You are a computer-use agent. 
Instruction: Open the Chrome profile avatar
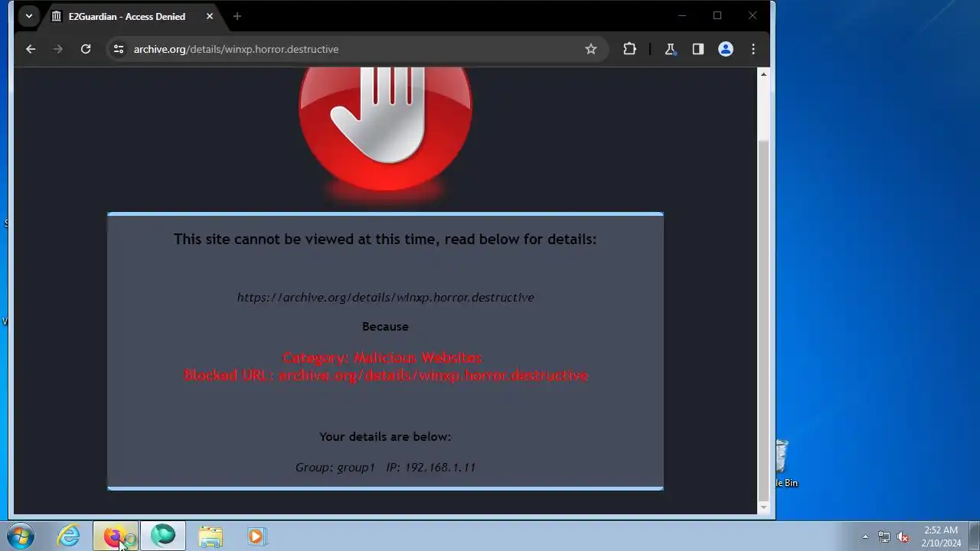(725, 49)
